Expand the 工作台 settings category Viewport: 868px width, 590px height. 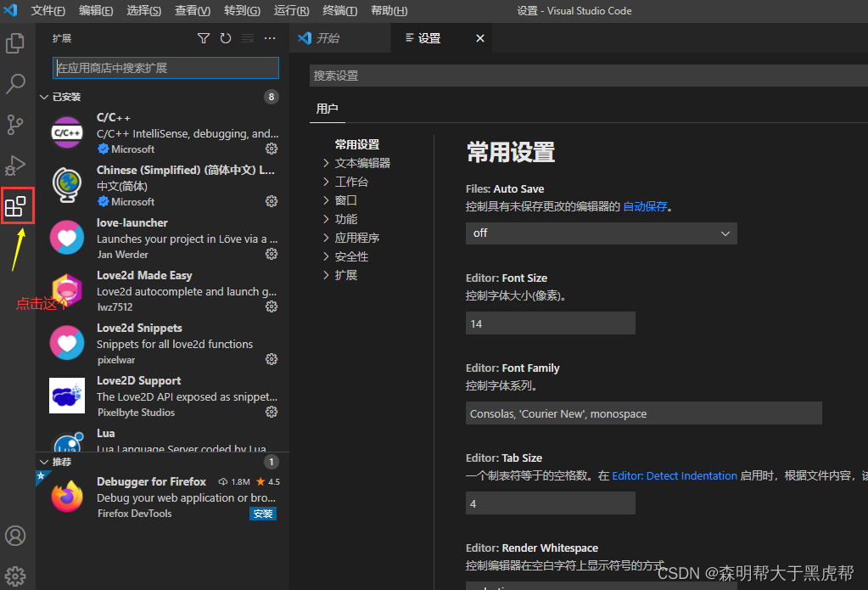coord(351,182)
